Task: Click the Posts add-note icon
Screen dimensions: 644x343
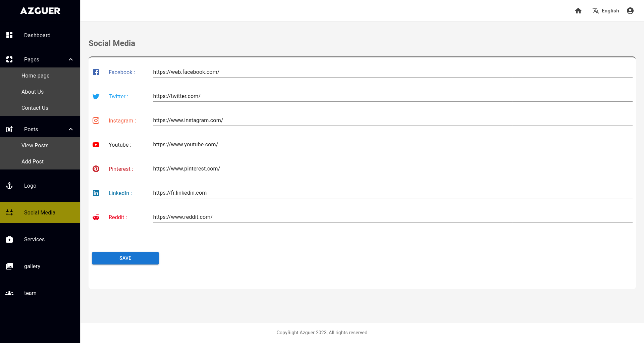Action: pos(9,129)
